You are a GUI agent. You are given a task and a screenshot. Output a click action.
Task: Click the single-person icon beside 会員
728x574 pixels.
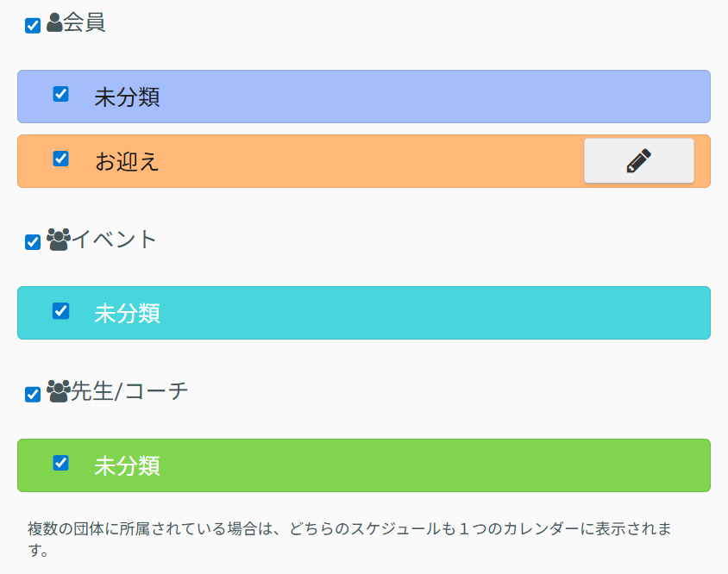point(54,23)
